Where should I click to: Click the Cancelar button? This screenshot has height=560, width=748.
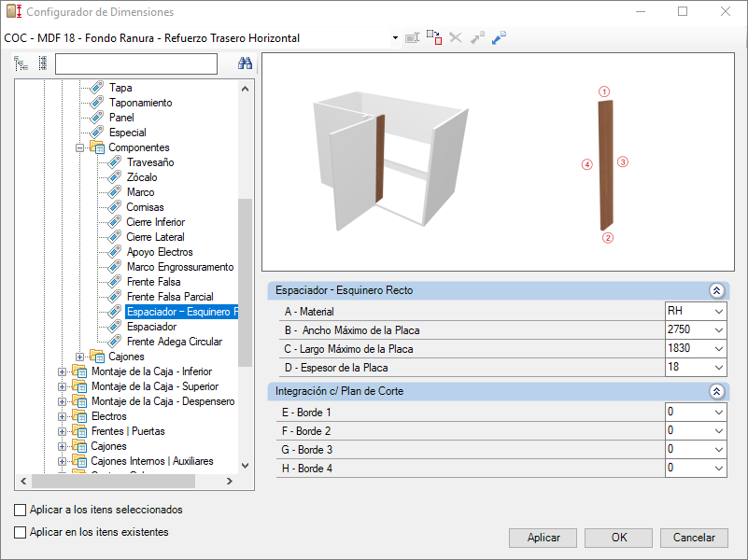[694, 538]
